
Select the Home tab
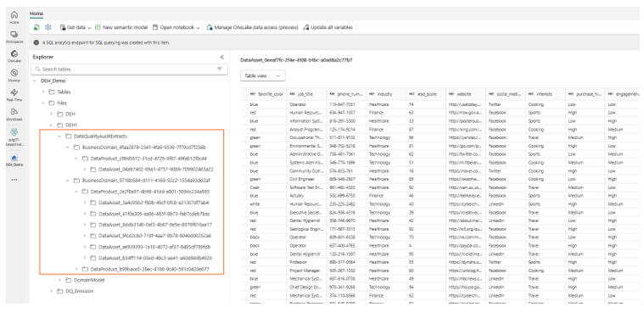point(36,14)
